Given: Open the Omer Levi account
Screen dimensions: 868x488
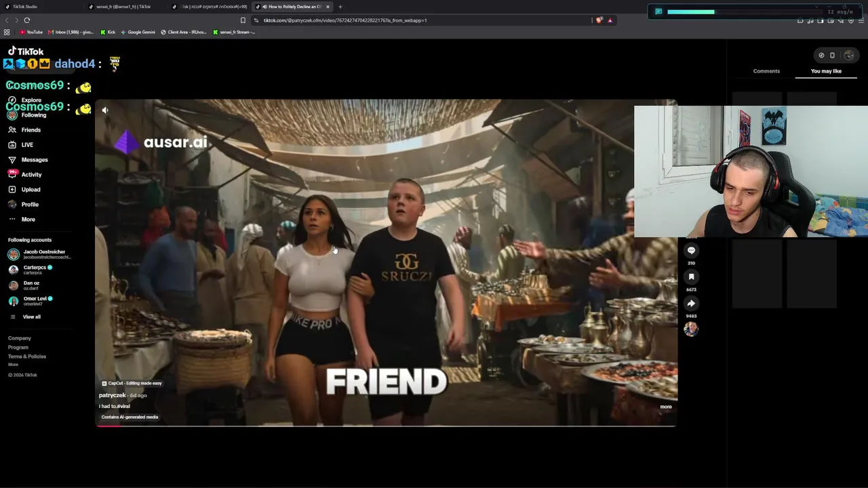Looking at the screenshot, I should click(30, 300).
